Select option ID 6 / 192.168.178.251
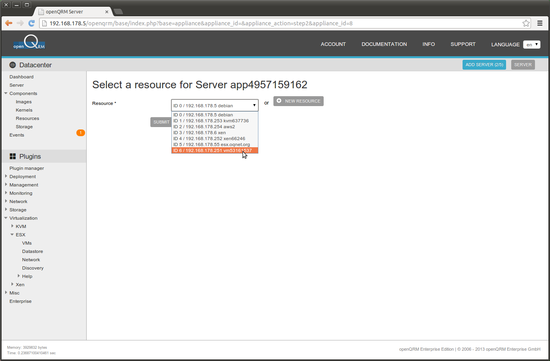This screenshot has height=361, width=550. (x=215, y=151)
